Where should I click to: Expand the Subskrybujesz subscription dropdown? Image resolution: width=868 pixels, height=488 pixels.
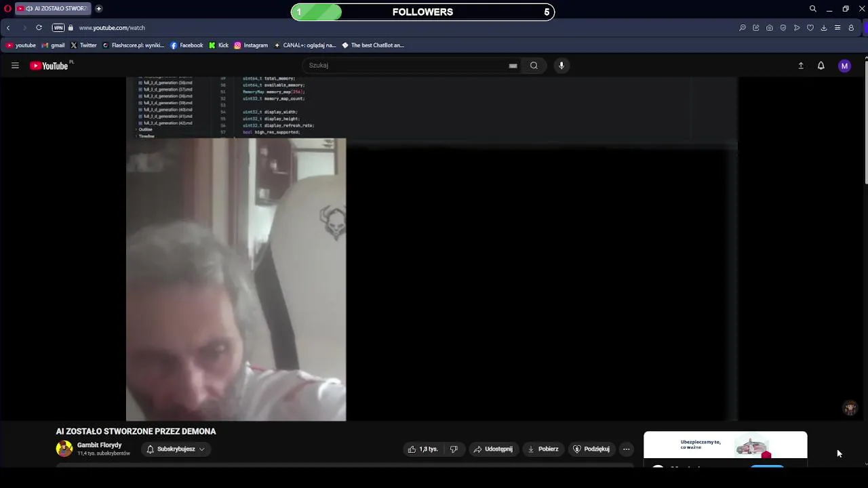click(176, 449)
